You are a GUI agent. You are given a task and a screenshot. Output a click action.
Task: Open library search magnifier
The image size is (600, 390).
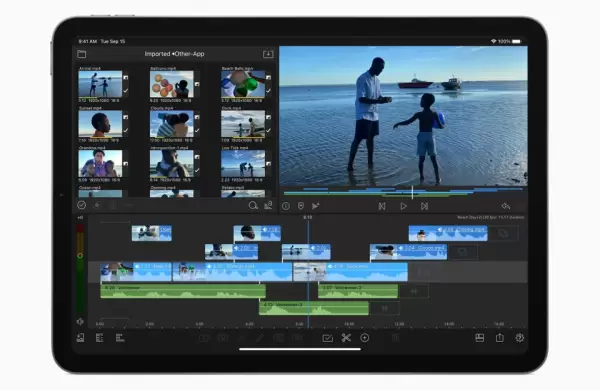point(253,206)
